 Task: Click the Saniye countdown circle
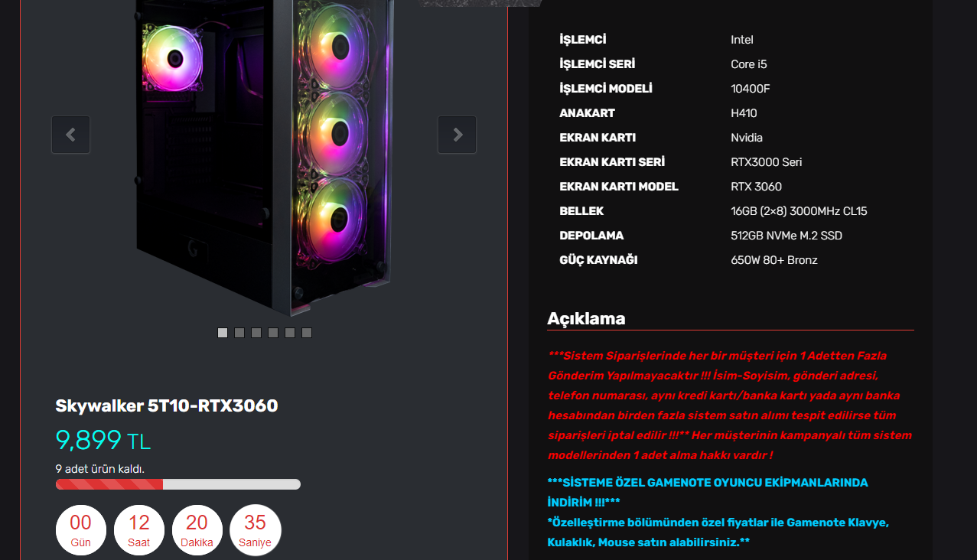tap(256, 530)
